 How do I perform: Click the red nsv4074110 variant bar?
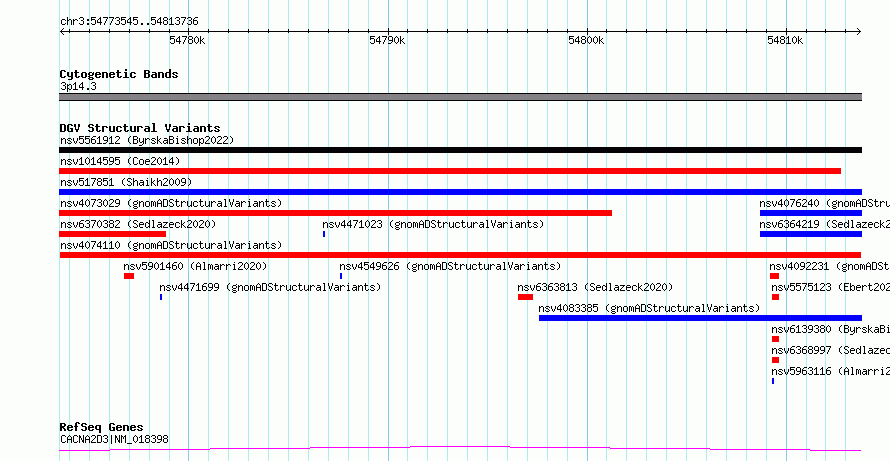coord(460,255)
